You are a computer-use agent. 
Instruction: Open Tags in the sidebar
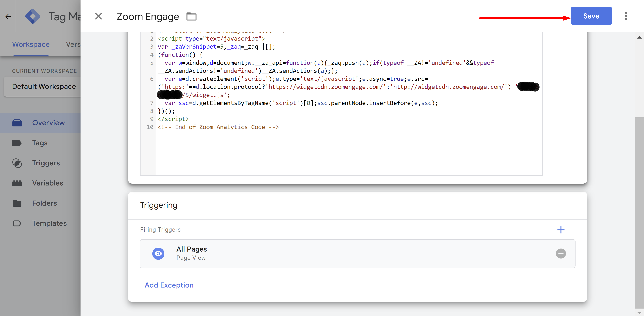coord(40,143)
